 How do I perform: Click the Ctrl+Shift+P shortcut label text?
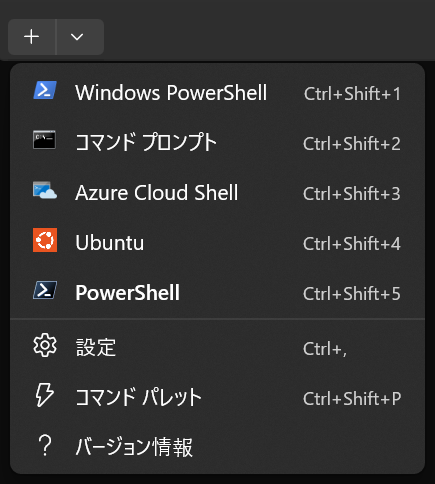click(352, 399)
